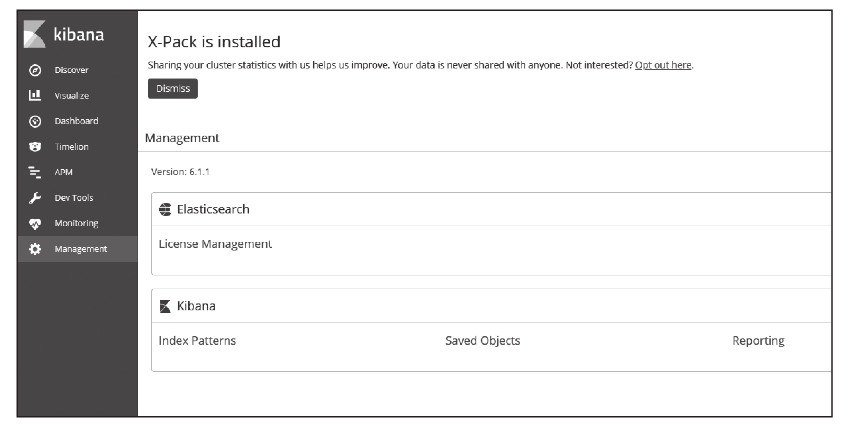
Task: Open Discover via compass icon
Action: tap(35, 70)
